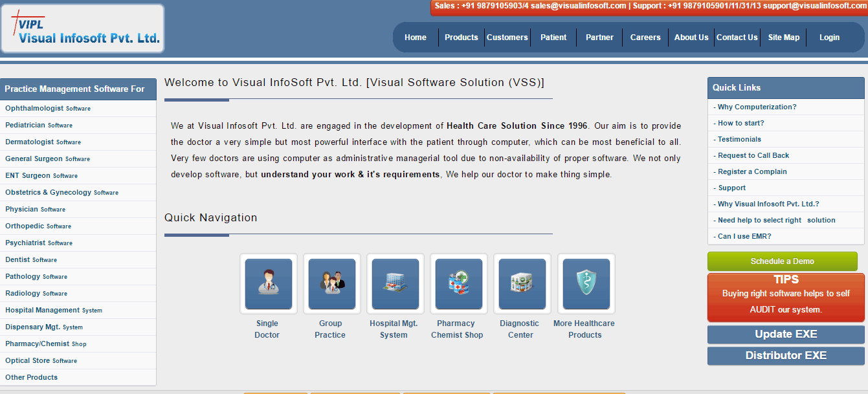Open Hospital Management System link

[x=54, y=311]
